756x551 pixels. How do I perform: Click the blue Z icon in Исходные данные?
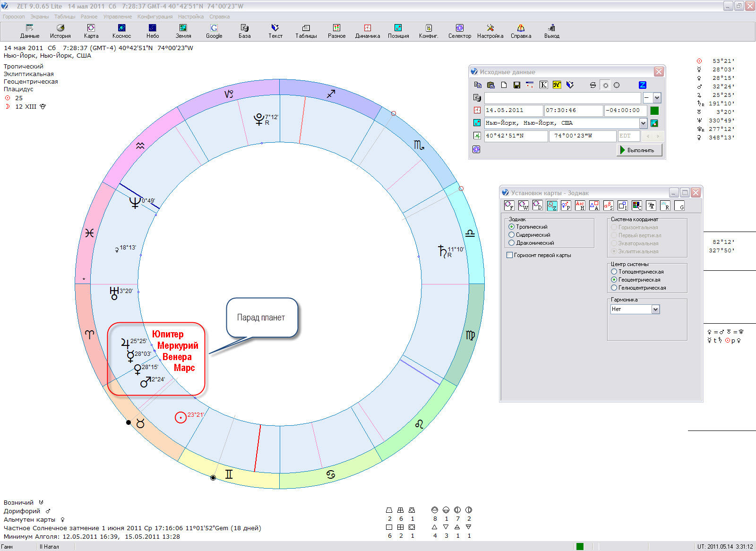[642, 85]
